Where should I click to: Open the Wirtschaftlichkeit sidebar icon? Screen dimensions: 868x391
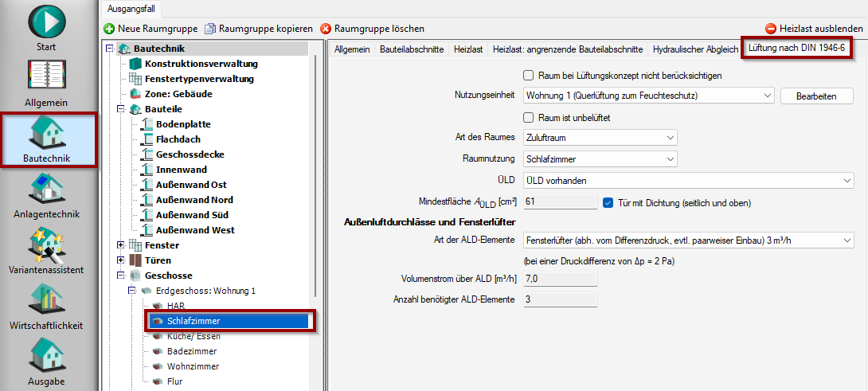(46, 300)
